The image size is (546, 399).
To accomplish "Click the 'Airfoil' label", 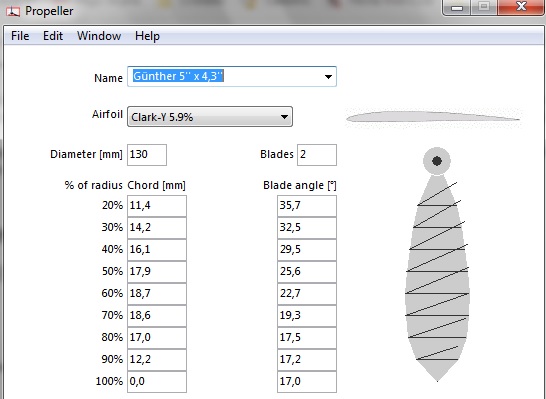I will [107, 114].
